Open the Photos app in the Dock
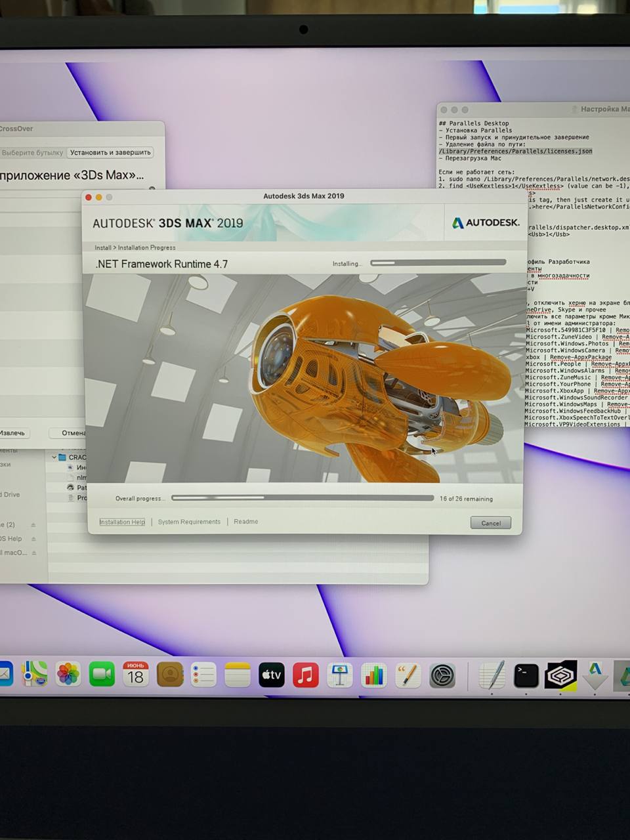This screenshot has width=630, height=840. click(68, 674)
